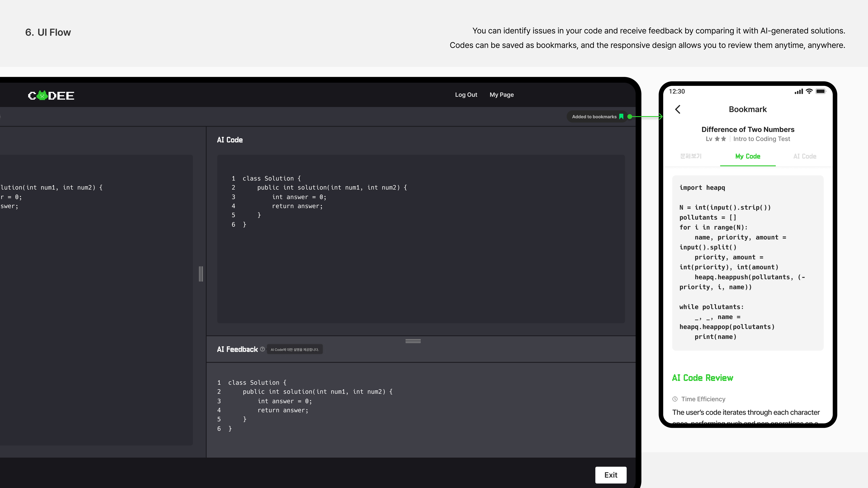
Task: Click the AI Feedback help question icon
Action: pos(262,349)
